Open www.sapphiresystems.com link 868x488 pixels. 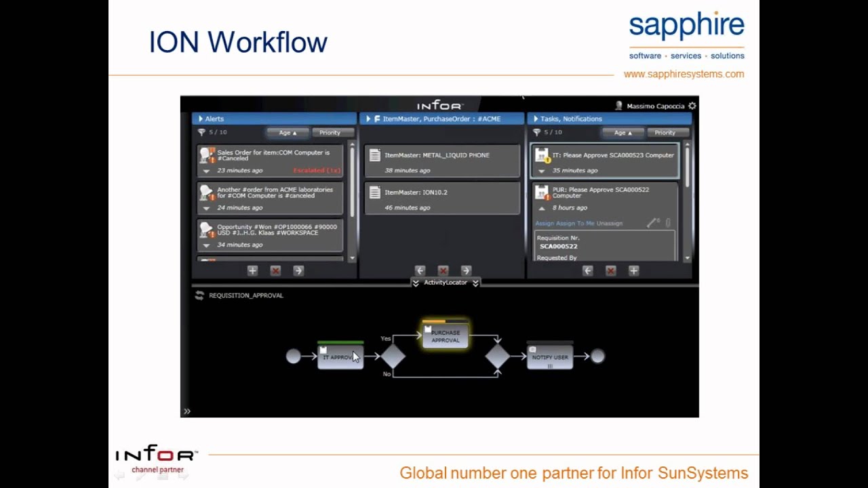pyautogui.click(x=684, y=74)
